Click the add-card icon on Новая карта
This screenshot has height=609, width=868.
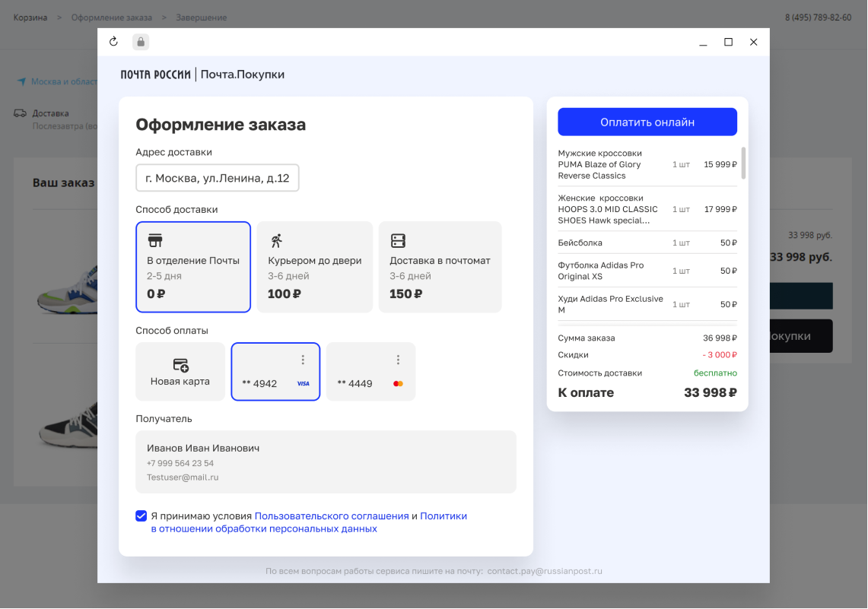pyautogui.click(x=180, y=363)
